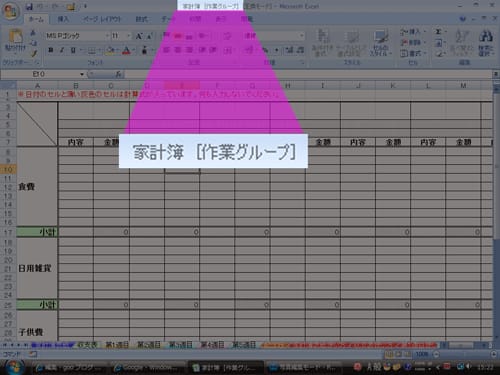Switch to the Insert ribbon tab
500x375 pixels.
[x=63, y=19]
